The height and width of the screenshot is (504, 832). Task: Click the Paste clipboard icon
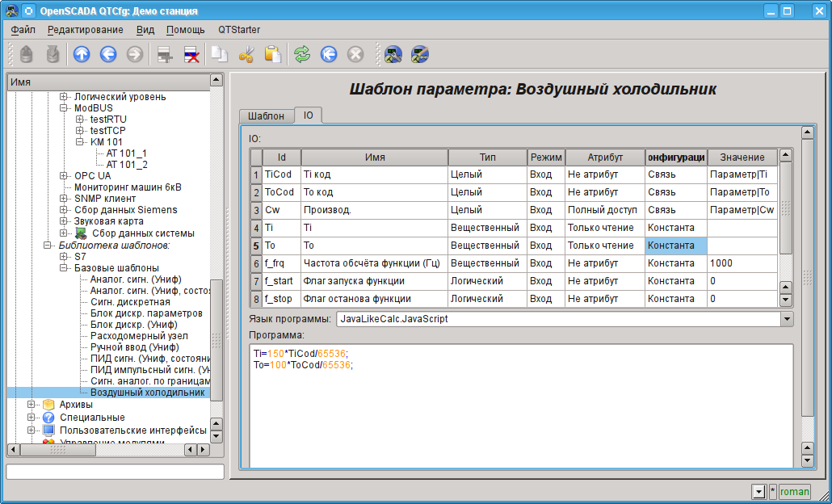point(273,55)
